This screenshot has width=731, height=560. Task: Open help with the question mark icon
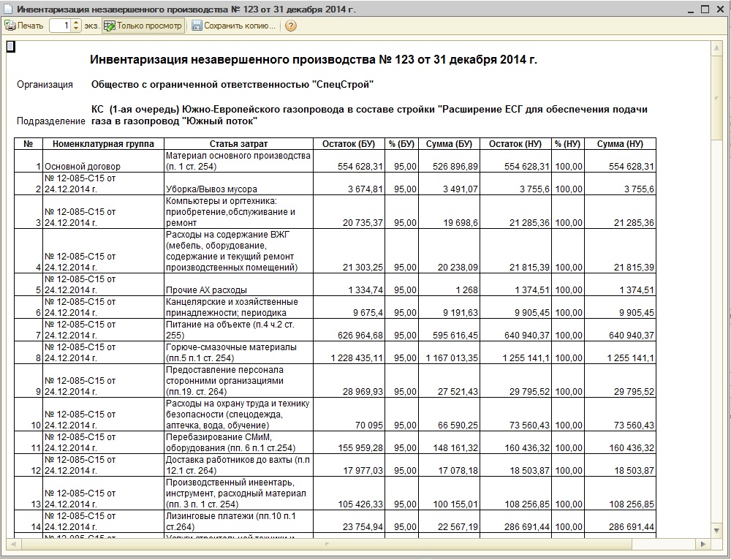point(291,26)
